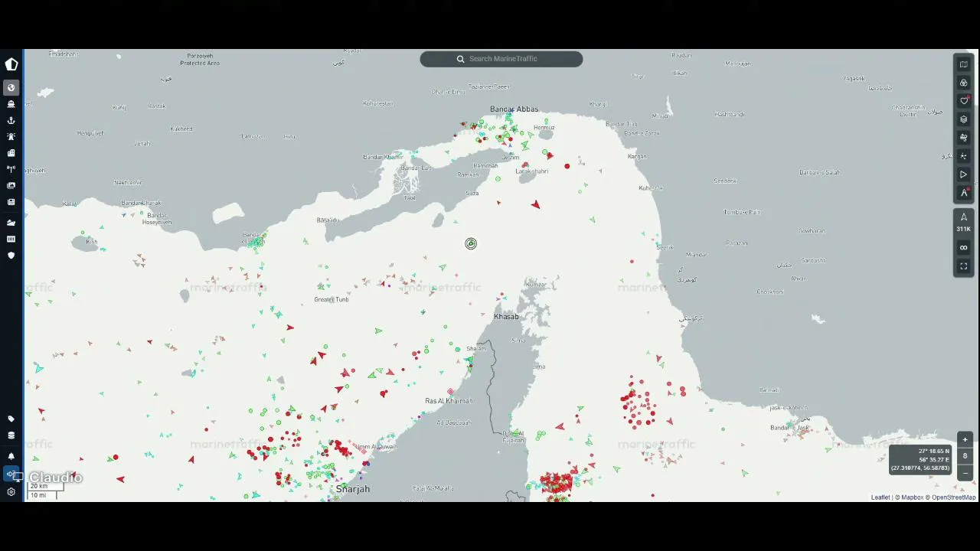Click the Greater Tunb island label
The height and width of the screenshot is (551, 980).
[x=332, y=299]
